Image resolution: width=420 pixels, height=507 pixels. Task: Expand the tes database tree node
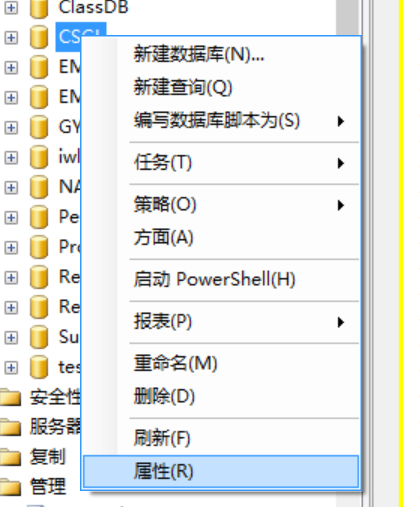tap(11, 367)
